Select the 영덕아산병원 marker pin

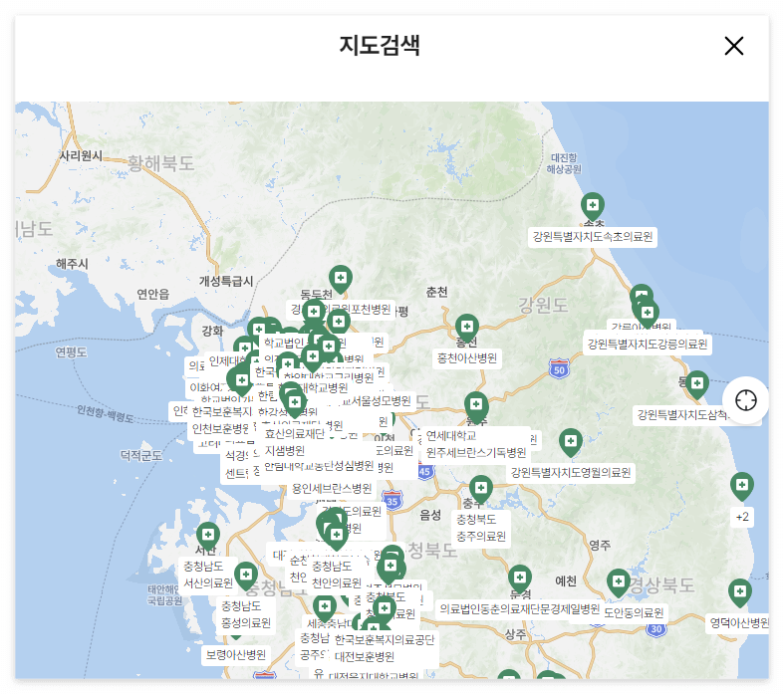[740, 593]
